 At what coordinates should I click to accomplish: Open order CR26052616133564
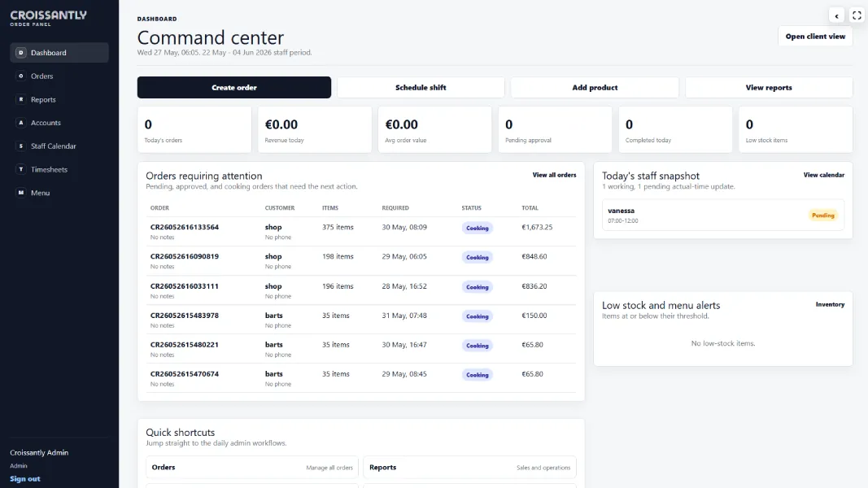pyautogui.click(x=185, y=227)
